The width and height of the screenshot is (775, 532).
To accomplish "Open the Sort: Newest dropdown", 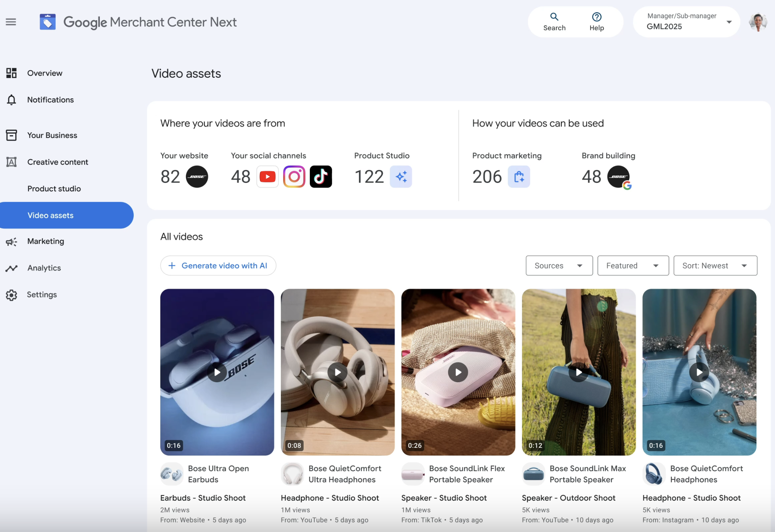I will tap(715, 266).
